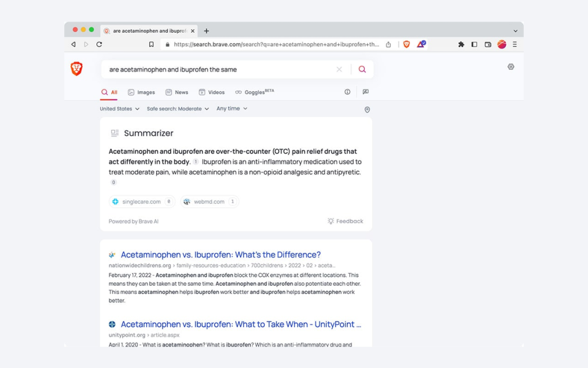Open 'What to Take When - UnityPoint' result
588x368 pixels.
tap(241, 324)
